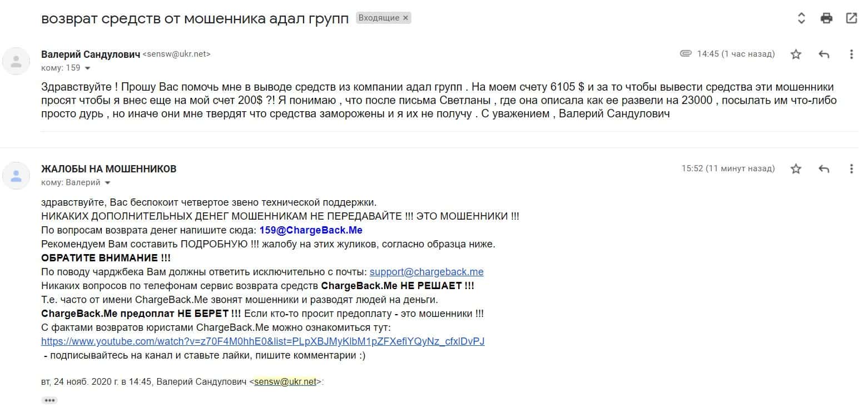
Task: Click the attachment paperclip icon
Action: (685, 54)
